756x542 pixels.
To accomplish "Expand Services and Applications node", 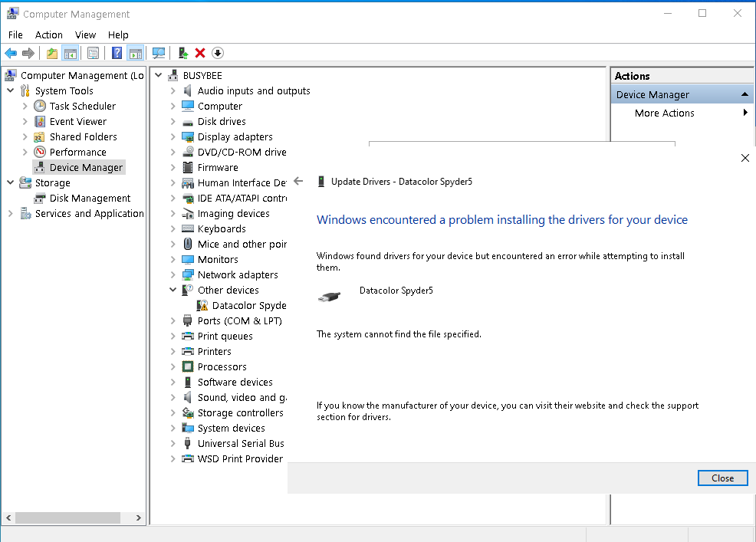I will pos(10,213).
